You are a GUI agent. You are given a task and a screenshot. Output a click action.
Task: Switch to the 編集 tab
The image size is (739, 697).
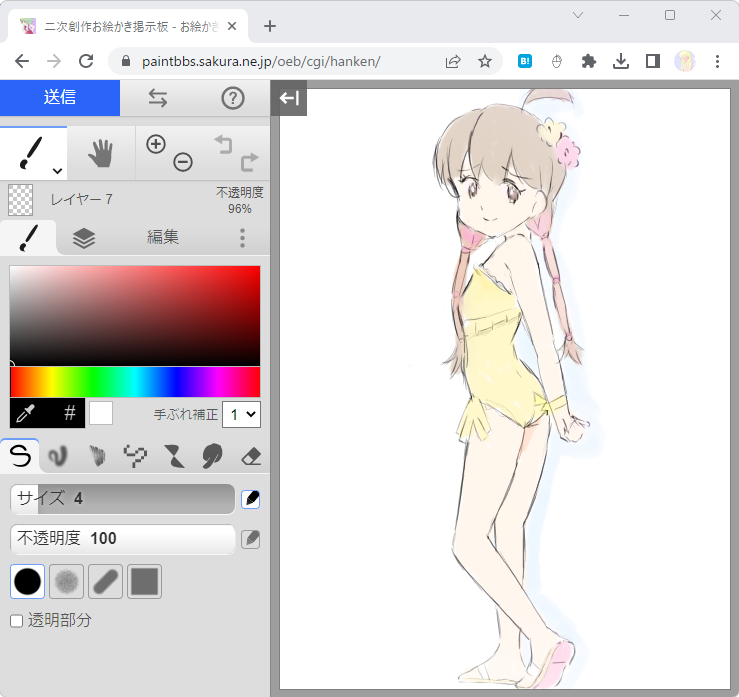[x=163, y=237]
